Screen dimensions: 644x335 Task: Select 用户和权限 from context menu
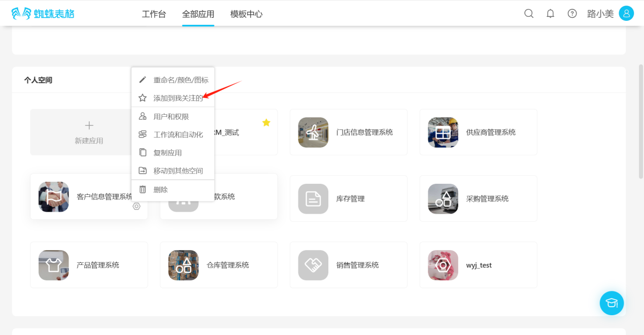pyautogui.click(x=171, y=117)
